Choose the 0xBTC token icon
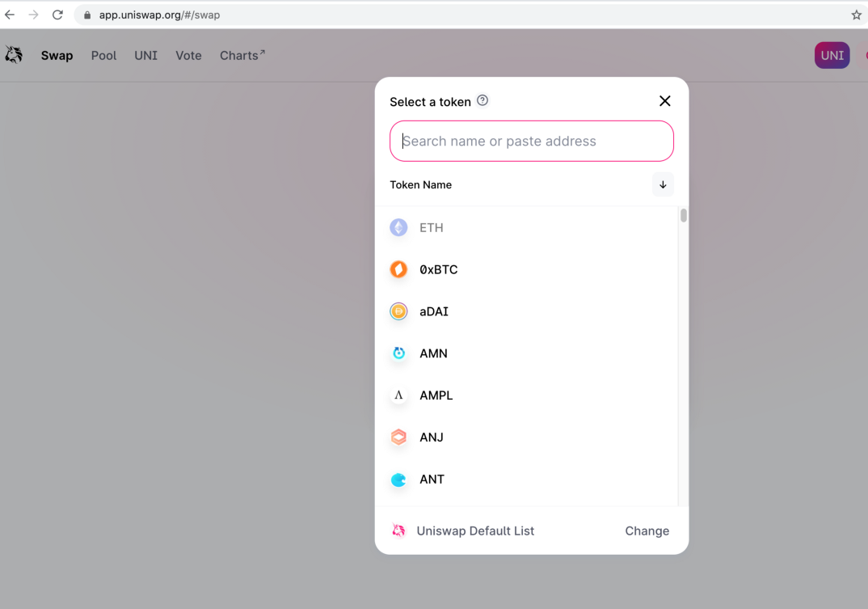The height and width of the screenshot is (609, 868). click(x=398, y=269)
